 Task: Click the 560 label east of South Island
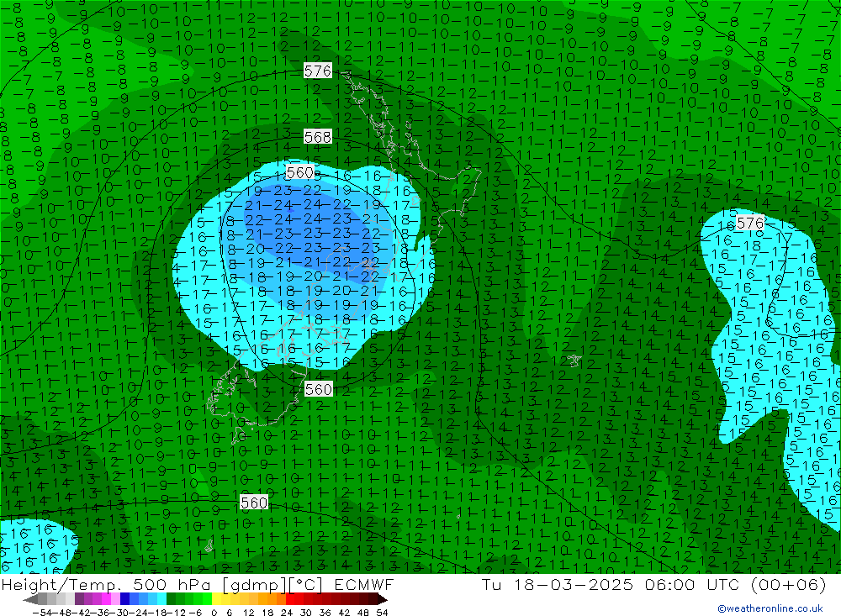pos(319,389)
